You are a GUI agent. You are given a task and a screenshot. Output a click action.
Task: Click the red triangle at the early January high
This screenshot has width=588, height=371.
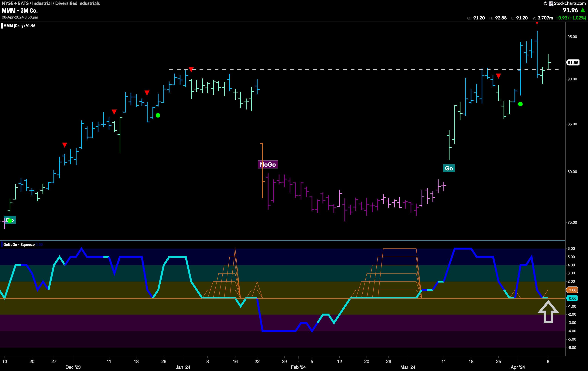(x=191, y=69)
